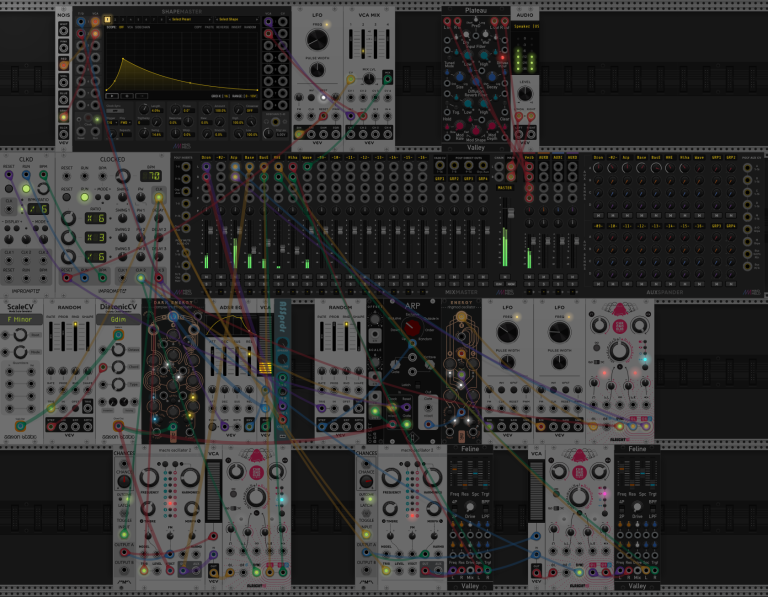Click the AUDIO module LEVEL knob
This screenshot has width=768, height=597.
[525, 94]
